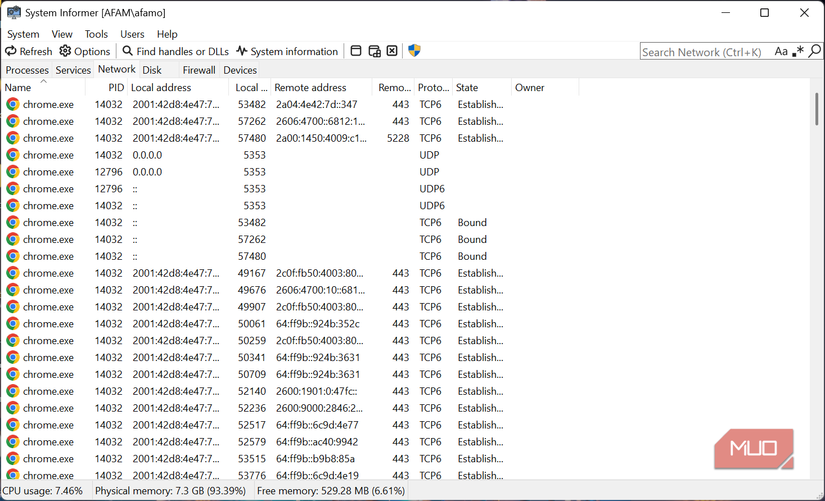The image size is (825, 501).
Task: Open the Options gear button
Action: tap(84, 51)
